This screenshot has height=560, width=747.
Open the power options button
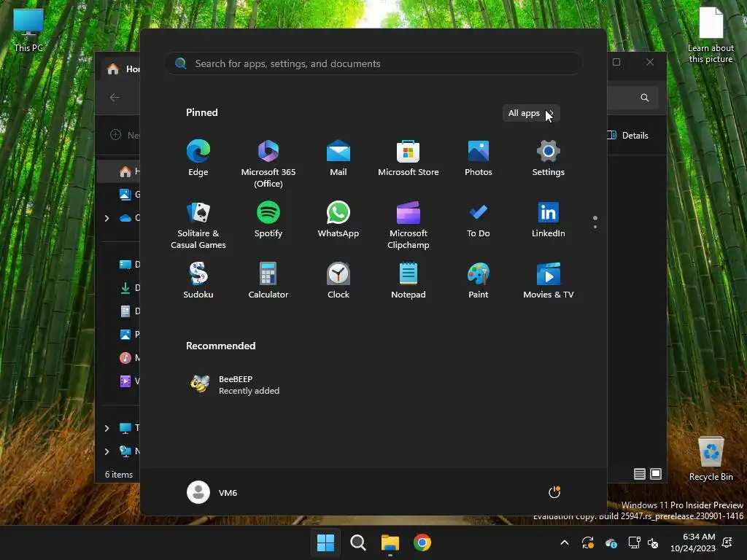click(554, 492)
